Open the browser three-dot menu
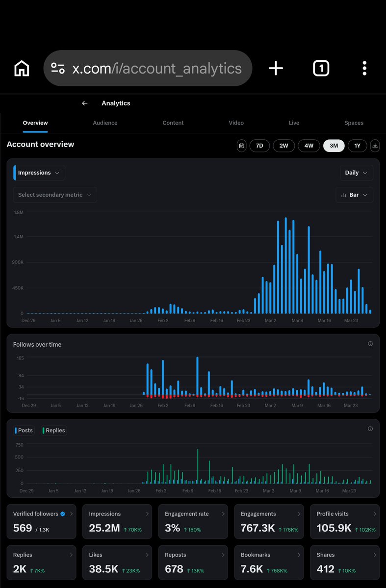The width and height of the screenshot is (386, 588). click(364, 68)
